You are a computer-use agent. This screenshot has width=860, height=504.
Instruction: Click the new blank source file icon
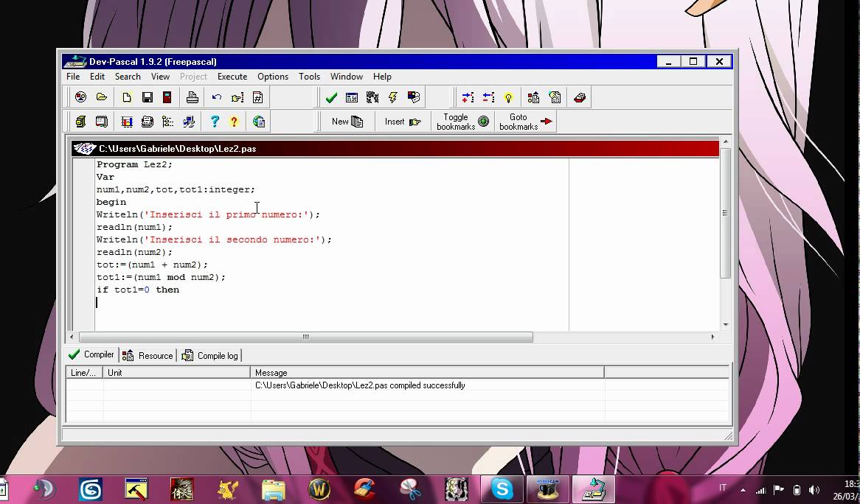click(x=127, y=97)
